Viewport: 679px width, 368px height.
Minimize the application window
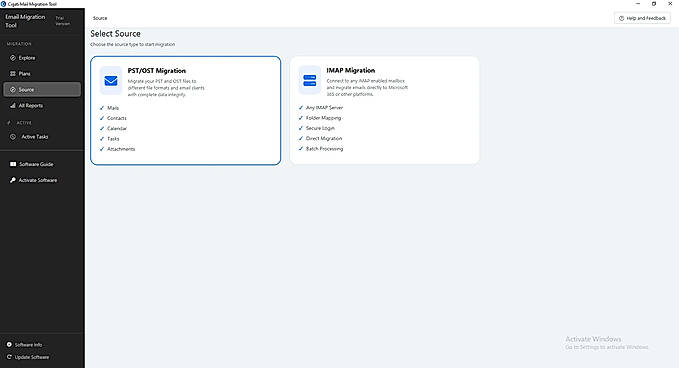pos(638,3)
